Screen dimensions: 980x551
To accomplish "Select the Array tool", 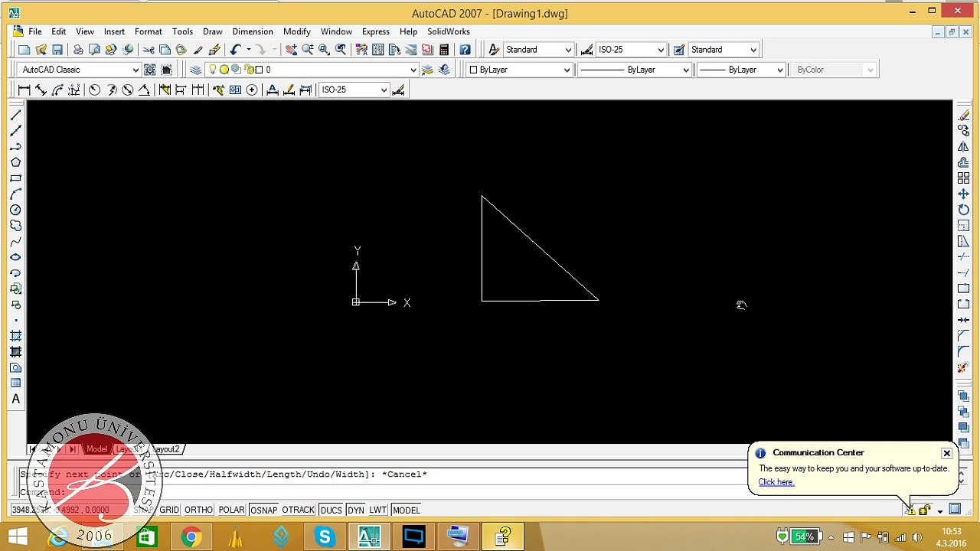I will coord(963,178).
